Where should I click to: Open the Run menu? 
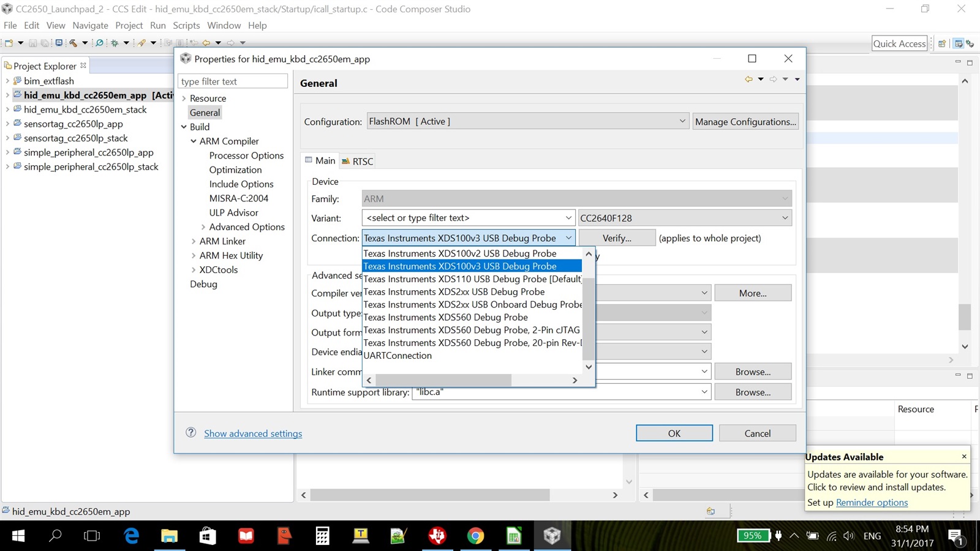(x=158, y=25)
